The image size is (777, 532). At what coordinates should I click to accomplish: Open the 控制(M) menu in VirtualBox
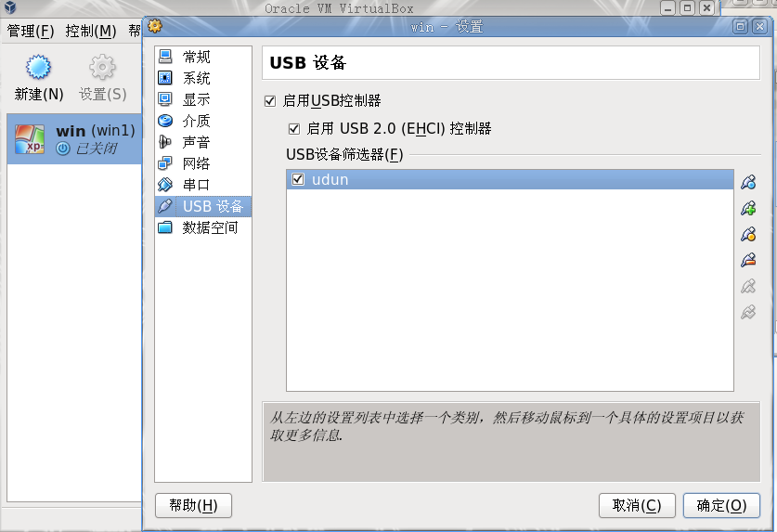pos(91,32)
